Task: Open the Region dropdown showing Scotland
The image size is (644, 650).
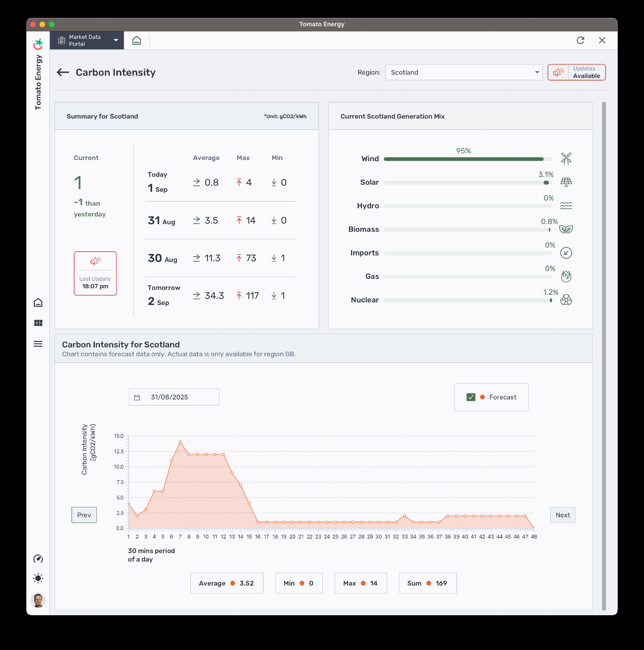Action: 464,72
